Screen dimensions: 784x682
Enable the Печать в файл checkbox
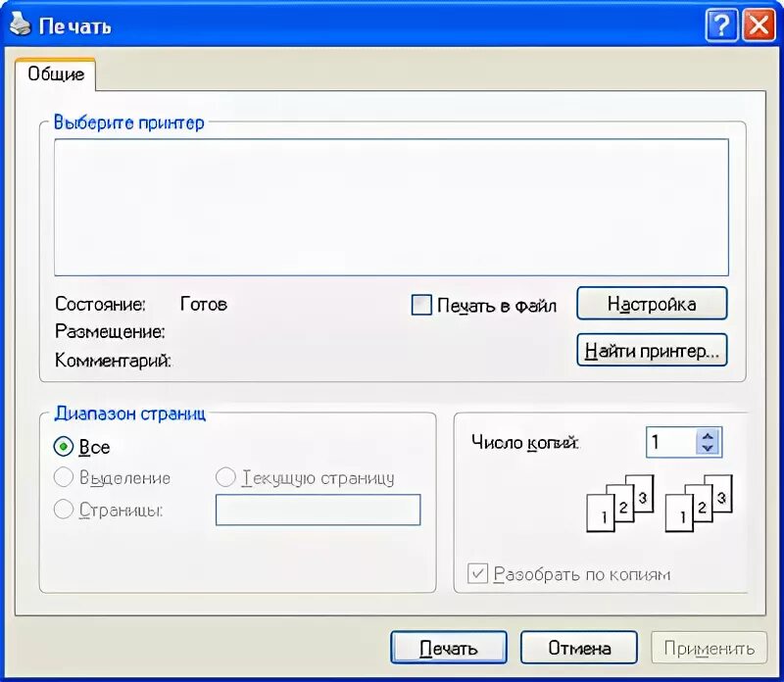click(421, 305)
